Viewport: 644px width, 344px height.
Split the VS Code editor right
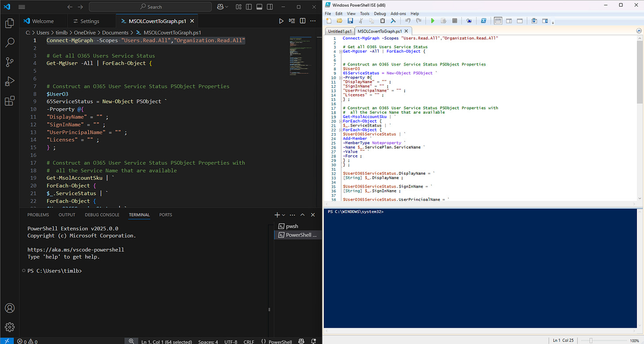(303, 21)
